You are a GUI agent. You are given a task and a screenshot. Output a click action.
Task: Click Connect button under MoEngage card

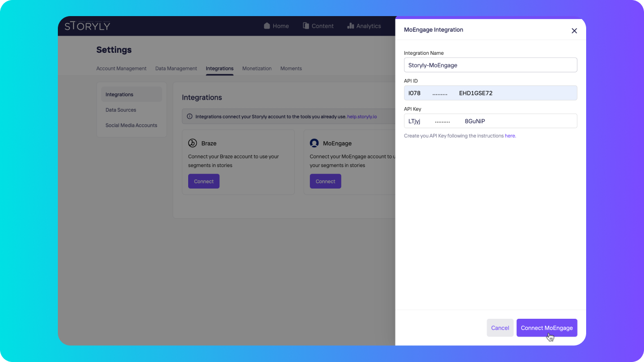[326, 181]
